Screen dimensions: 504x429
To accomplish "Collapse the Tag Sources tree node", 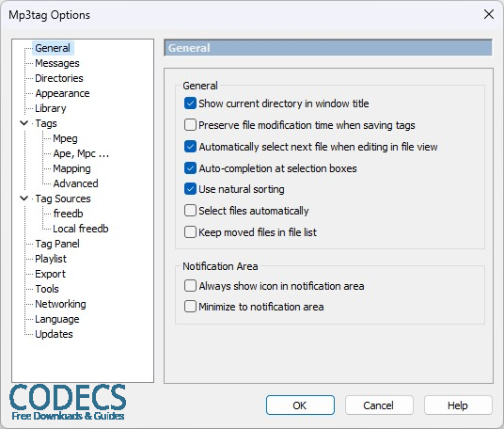I will coord(24,199).
